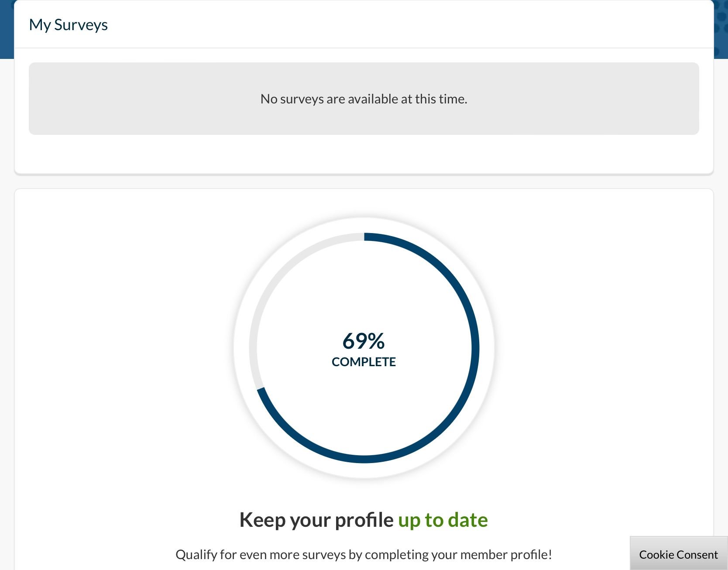Click the Cookie Consent button

[678, 554]
